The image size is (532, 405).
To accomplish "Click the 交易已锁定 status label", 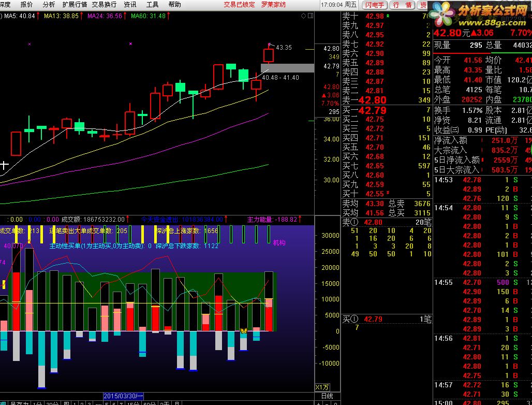I will [x=239, y=5].
